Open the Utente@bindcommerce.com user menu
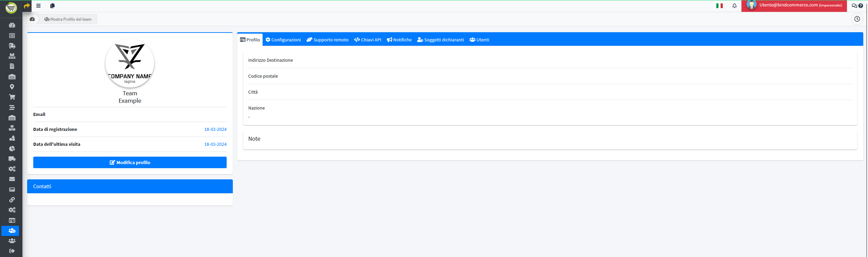Viewport: 868px width, 257px height. click(x=794, y=6)
